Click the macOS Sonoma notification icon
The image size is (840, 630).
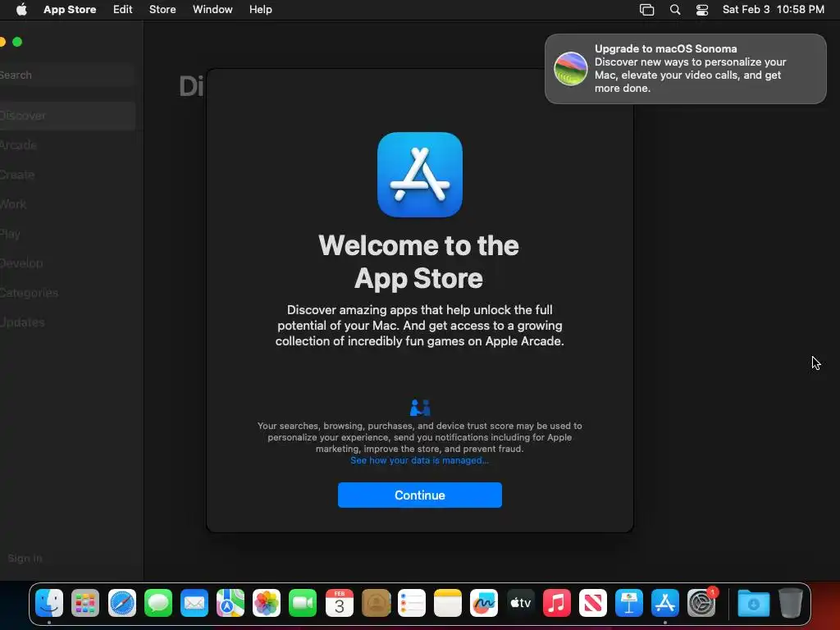pyautogui.click(x=571, y=69)
